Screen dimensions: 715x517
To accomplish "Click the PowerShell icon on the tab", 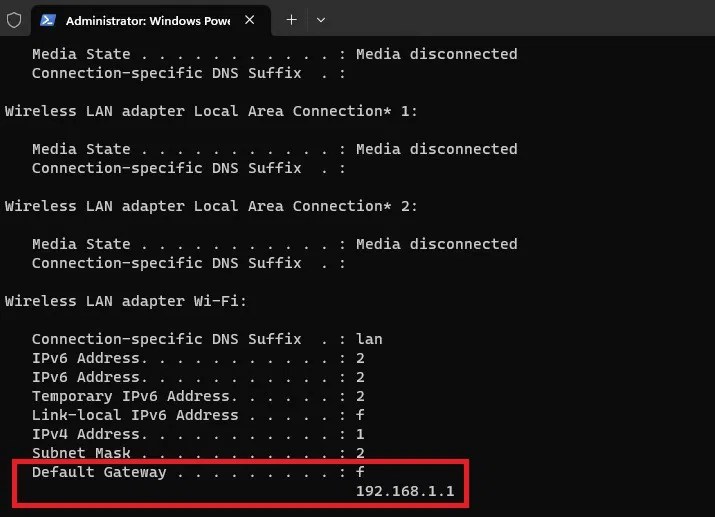I will pyautogui.click(x=48, y=20).
